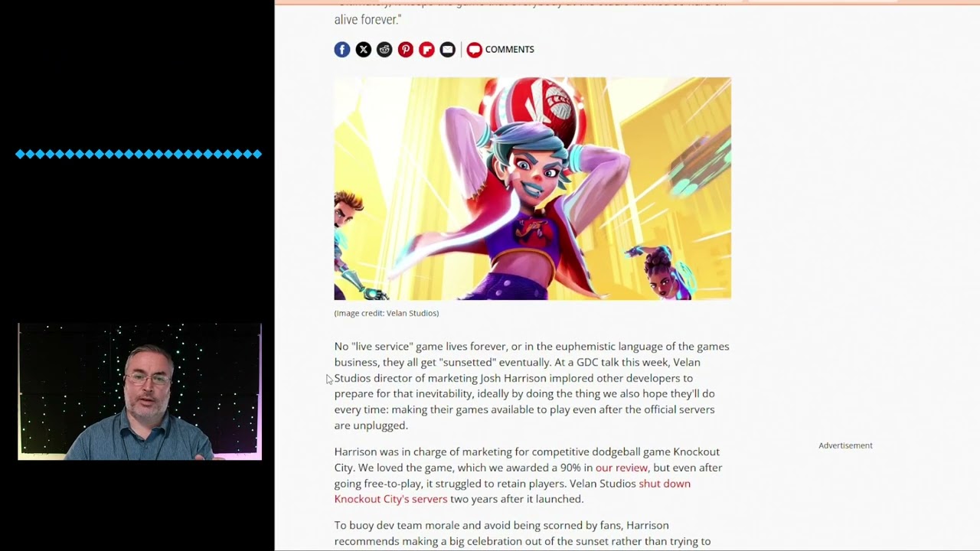
Task: Share the article on Flipboard
Action: (426, 50)
